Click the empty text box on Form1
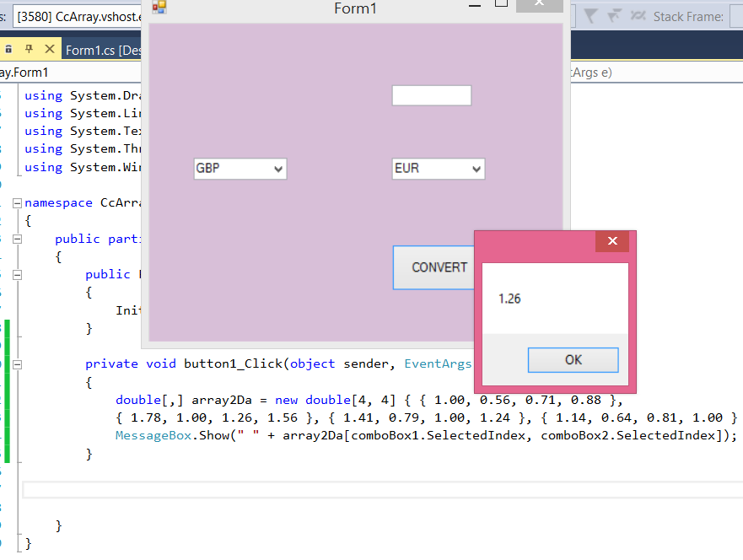 (x=432, y=95)
